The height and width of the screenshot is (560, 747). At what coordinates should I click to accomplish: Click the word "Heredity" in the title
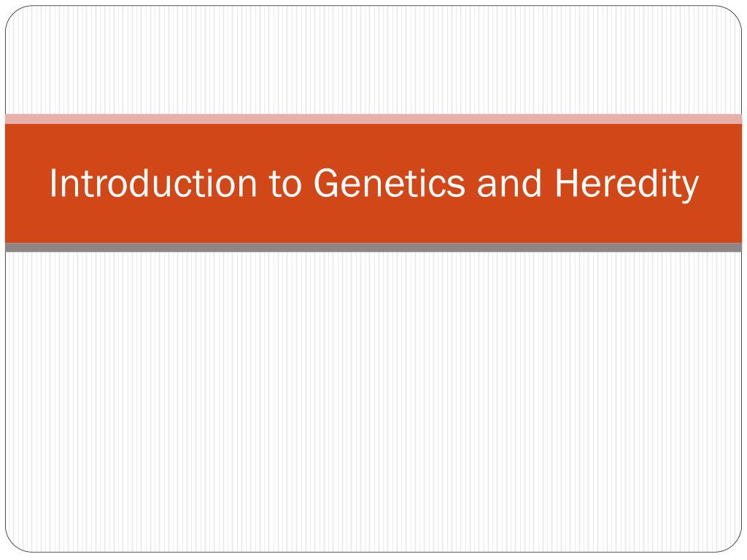627,183
